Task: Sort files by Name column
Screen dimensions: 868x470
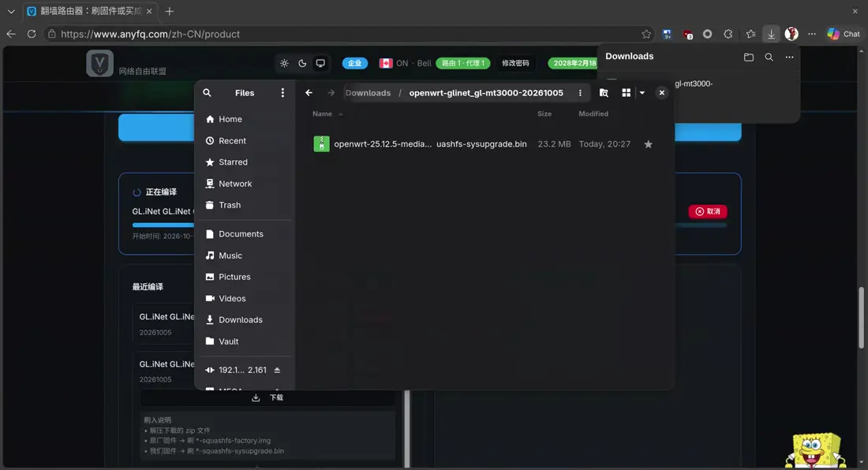Action: point(322,114)
